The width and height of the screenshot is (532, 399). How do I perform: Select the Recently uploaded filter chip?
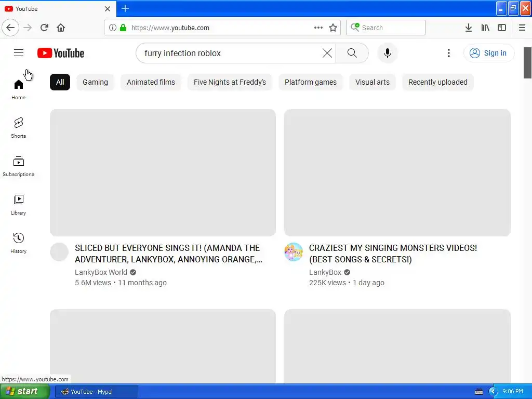437,82
